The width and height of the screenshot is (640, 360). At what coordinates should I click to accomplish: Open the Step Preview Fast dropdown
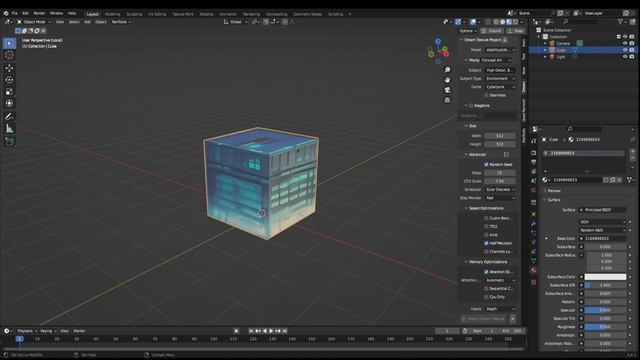500,198
